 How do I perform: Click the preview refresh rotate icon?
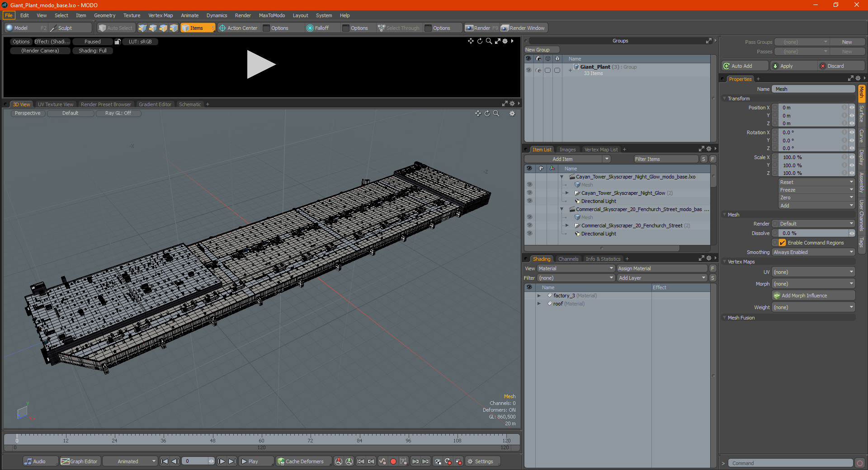tap(480, 41)
